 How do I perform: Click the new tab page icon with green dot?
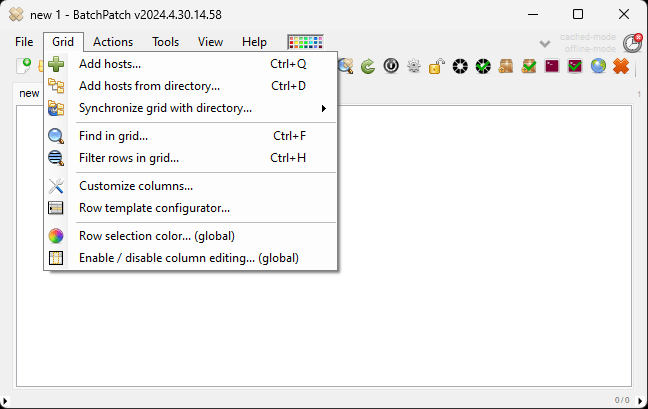(x=24, y=66)
